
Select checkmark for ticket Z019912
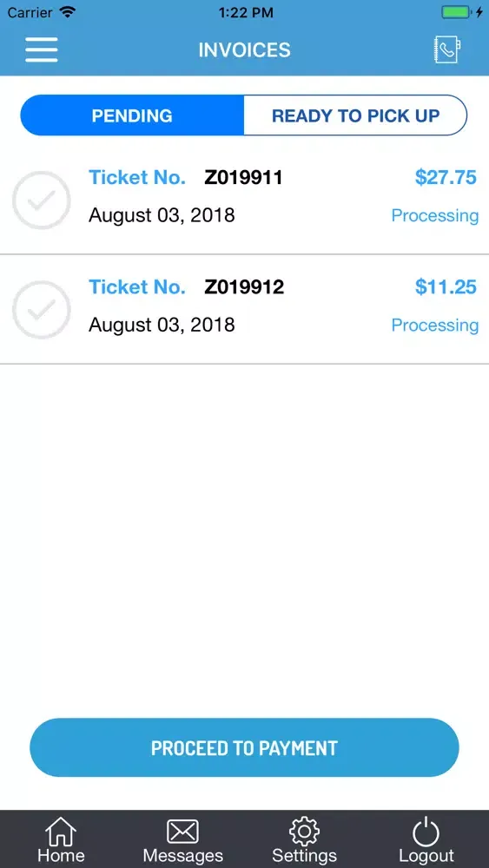click(x=42, y=310)
